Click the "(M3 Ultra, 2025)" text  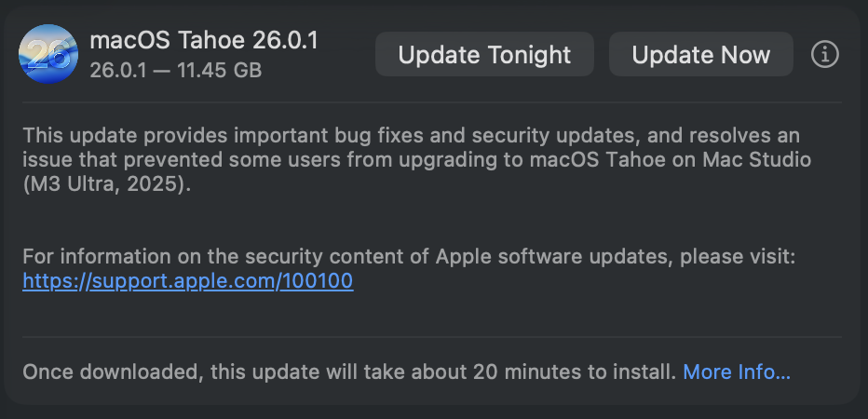coord(107,184)
